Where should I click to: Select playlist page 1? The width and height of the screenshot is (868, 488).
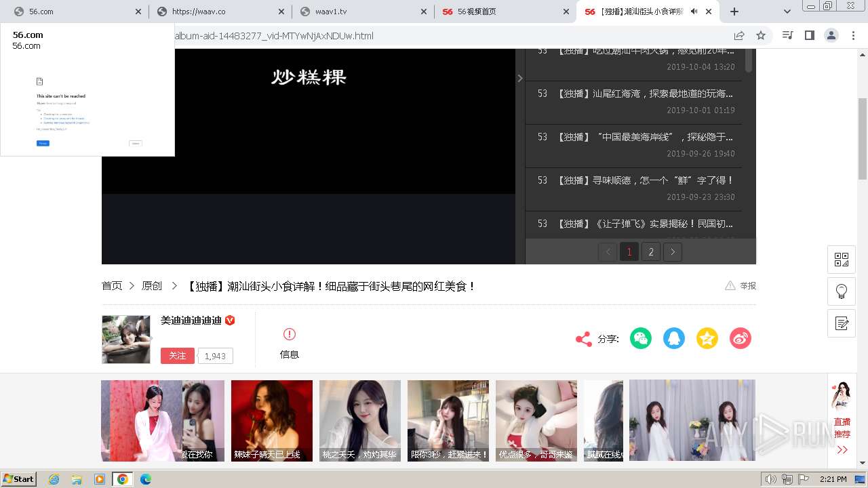(629, 252)
